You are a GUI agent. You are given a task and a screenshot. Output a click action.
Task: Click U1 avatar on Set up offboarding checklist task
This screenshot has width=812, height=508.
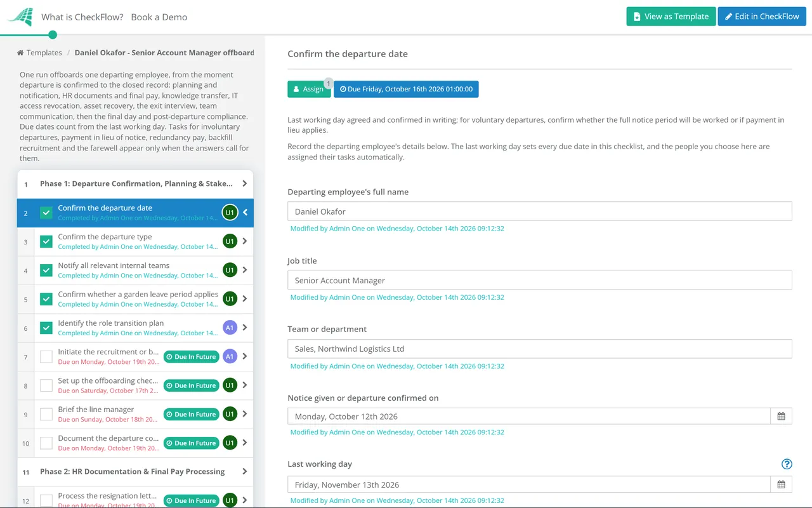point(230,385)
